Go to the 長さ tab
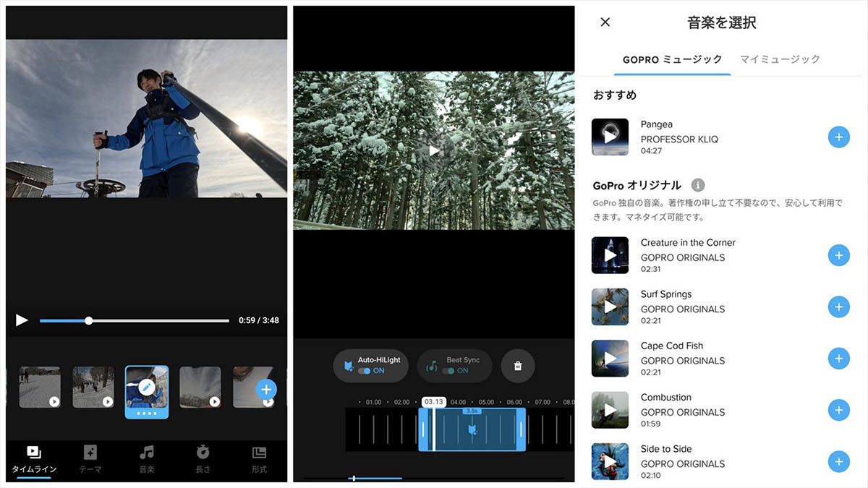 203,460
